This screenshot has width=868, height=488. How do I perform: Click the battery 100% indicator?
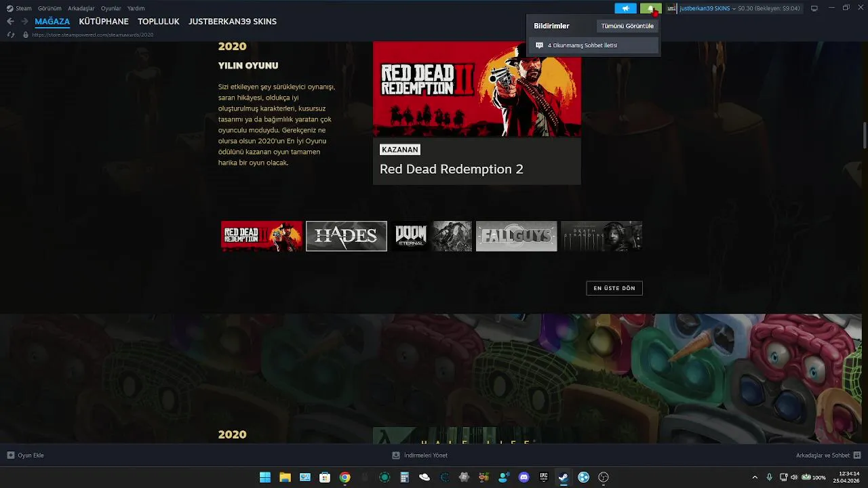coord(814,477)
